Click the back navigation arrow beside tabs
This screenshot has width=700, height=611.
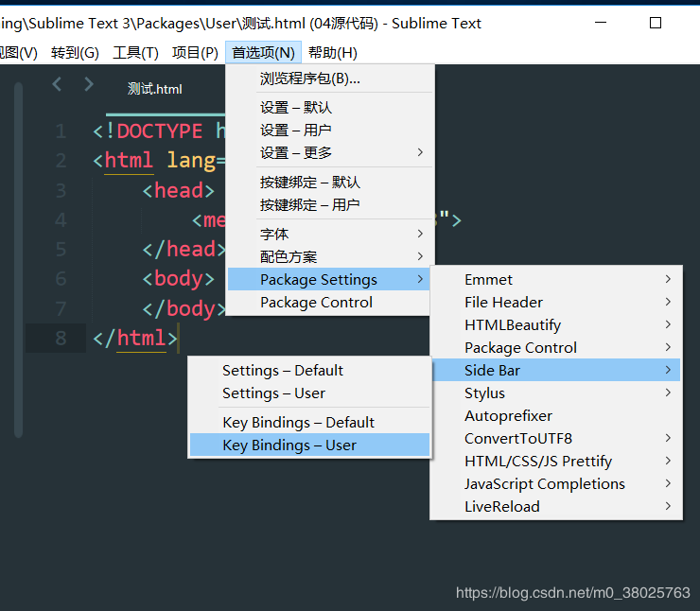57,84
